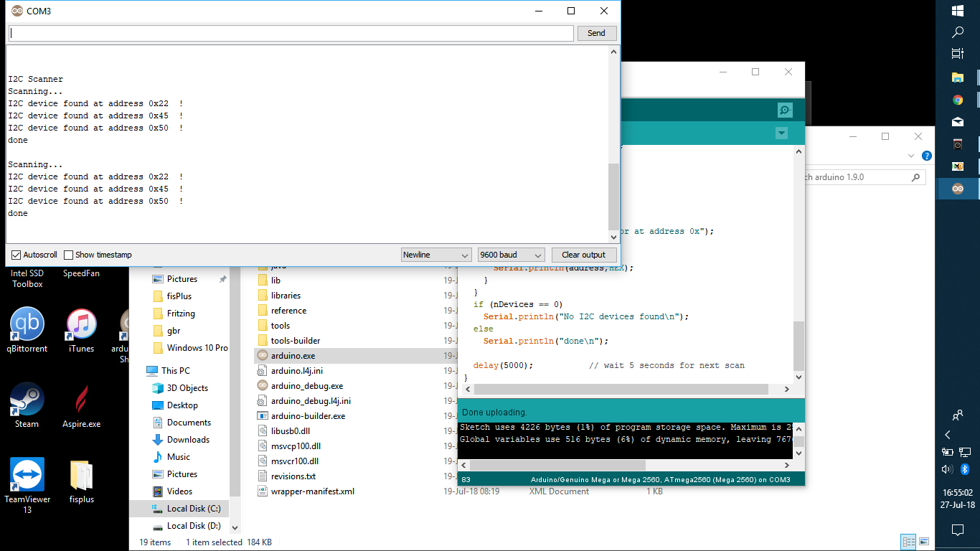The height and width of the screenshot is (551, 980).
Task: Open the Mail app from the taskbar
Action: point(958,121)
